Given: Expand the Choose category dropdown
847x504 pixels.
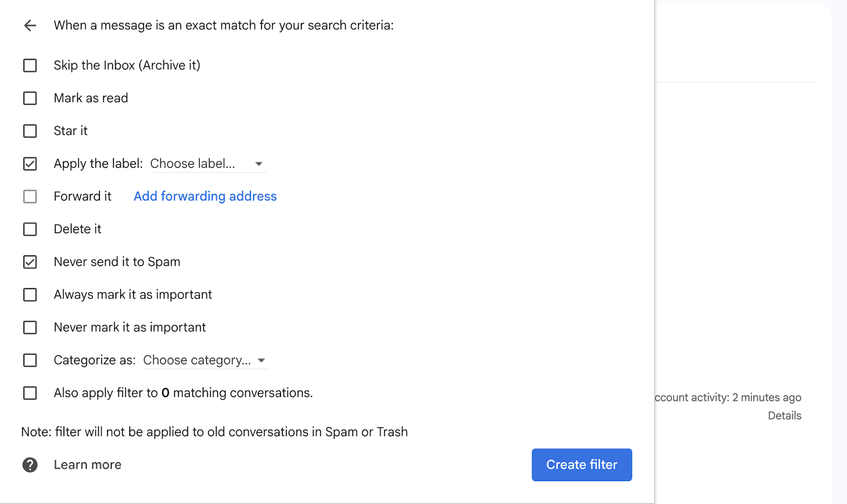Looking at the screenshot, I should [x=204, y=361].
